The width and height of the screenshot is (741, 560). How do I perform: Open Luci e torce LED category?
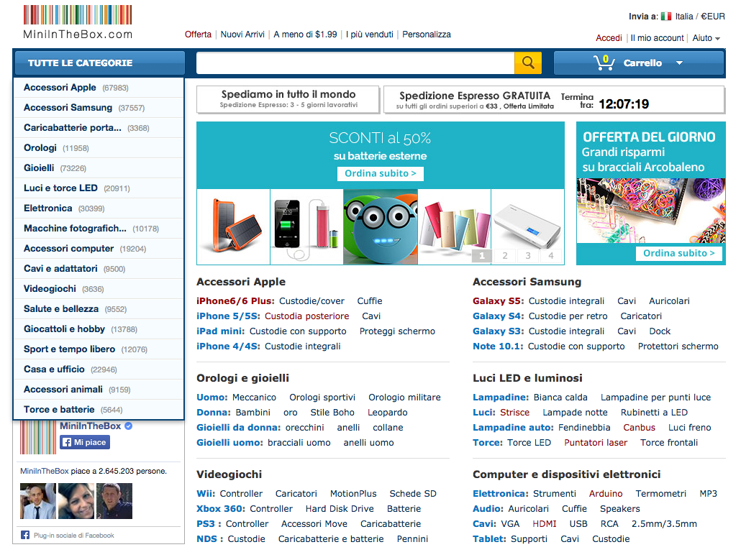(x=99, y=188)
